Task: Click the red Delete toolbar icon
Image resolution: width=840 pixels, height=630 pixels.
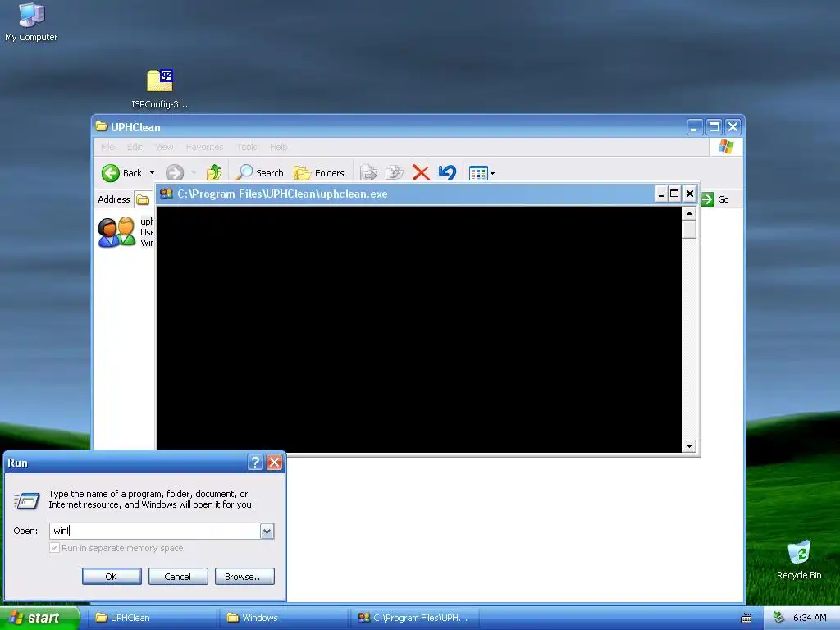Action: click(x=421, y=172)
